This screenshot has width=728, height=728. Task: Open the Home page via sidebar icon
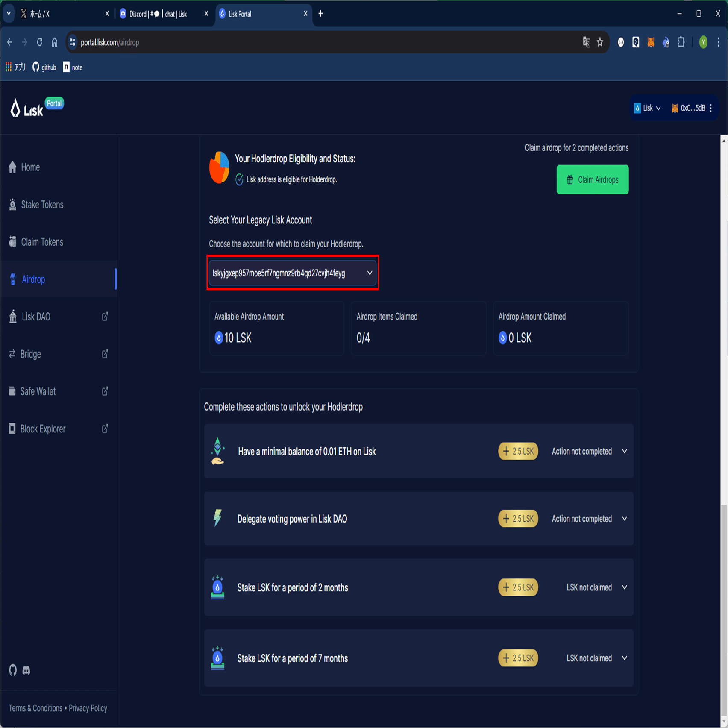pos(12,167)
